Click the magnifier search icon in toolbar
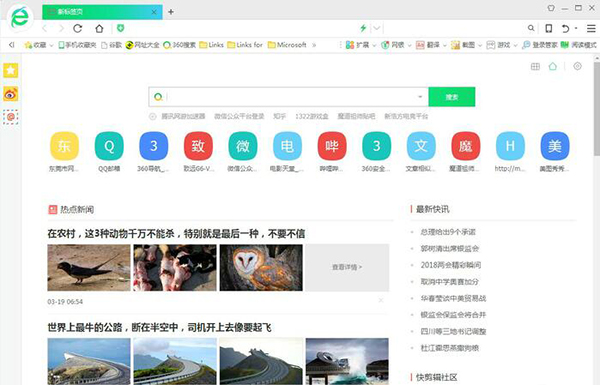The image size is (600, 385). (x=531, y=28)
